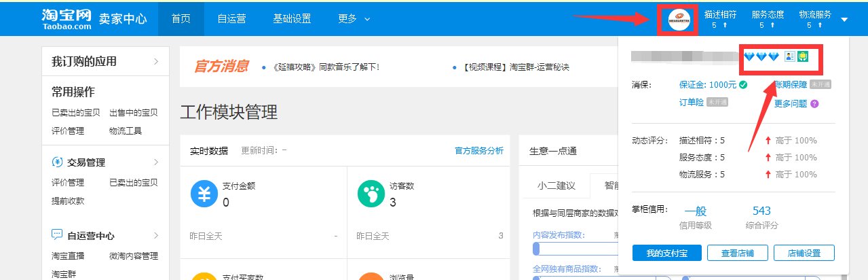Image resolution: width=868 pixels, height=280 pixels.
Task: Click the 交易管理 yen circle icon
Action: click(57, 162)
